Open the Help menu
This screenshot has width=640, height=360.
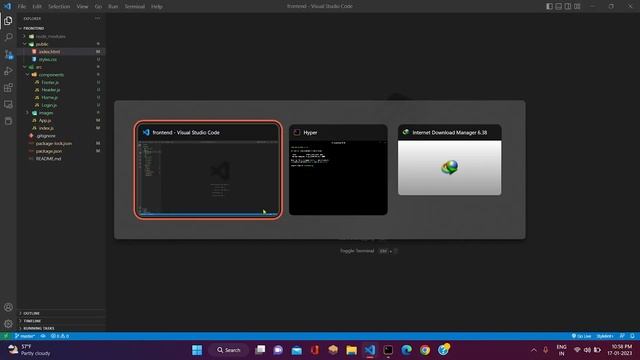(157, 7)
